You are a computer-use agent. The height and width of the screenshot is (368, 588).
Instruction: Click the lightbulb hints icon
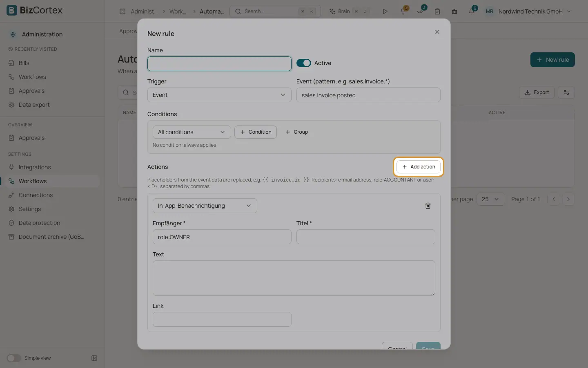403,11
